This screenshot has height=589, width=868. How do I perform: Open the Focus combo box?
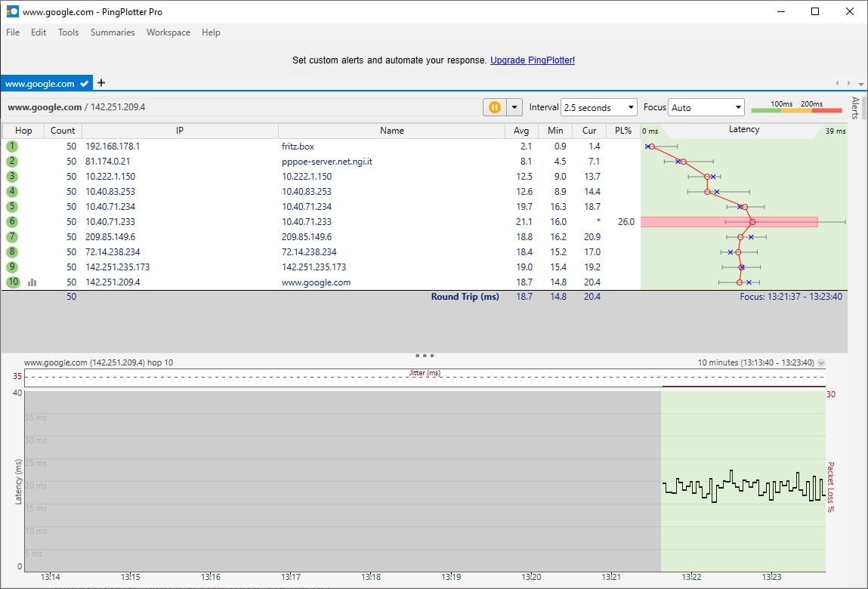[x=706, y=107]
